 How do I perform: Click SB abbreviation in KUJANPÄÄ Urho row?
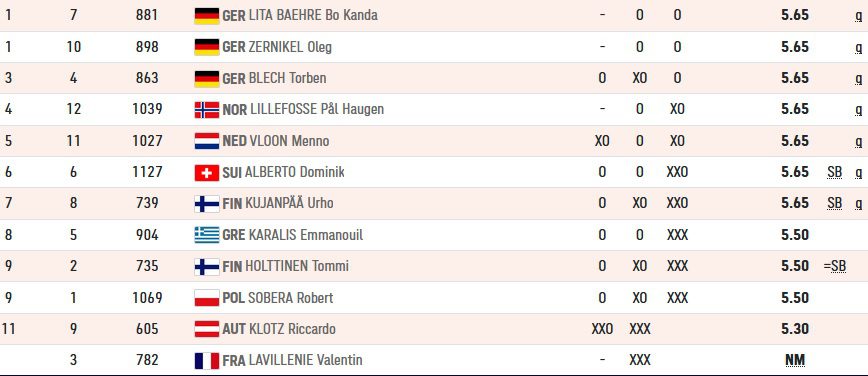835,204
